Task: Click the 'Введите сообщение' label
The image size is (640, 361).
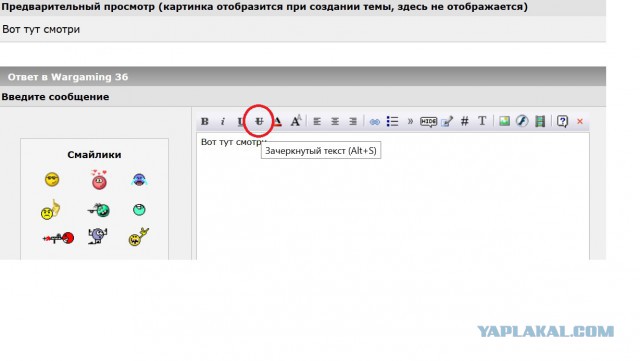Action: pos(56,97)
